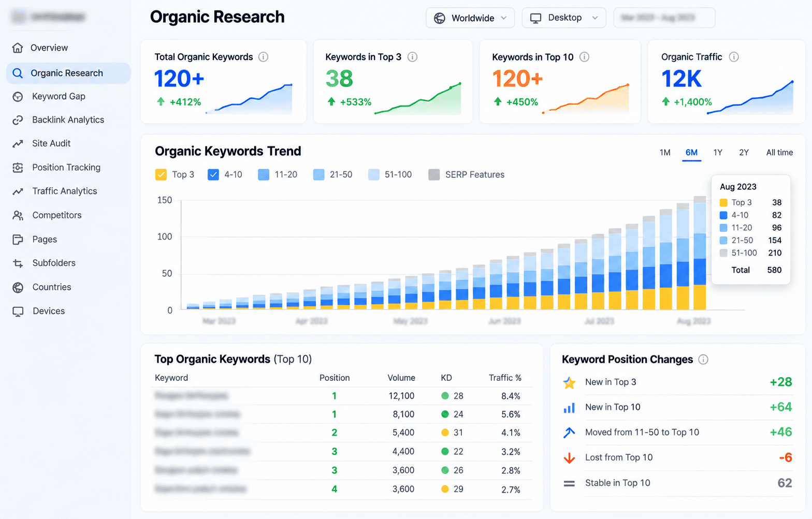Navigate to Position Tracking
This screenshot has height=519, width=812.
coord(66,167)
